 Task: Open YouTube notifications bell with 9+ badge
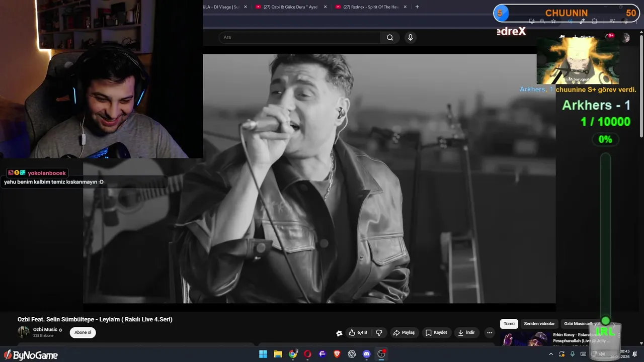click(x=610, y=38)
